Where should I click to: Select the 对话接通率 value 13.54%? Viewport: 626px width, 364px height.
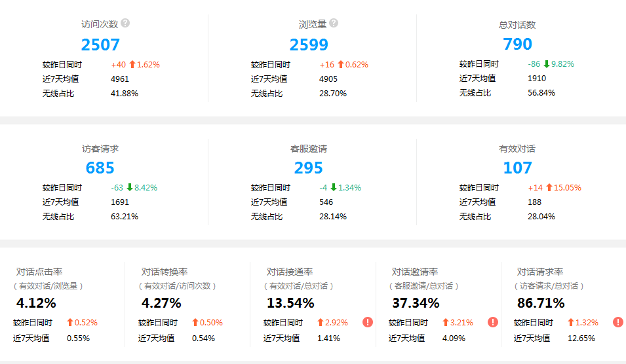290,303
